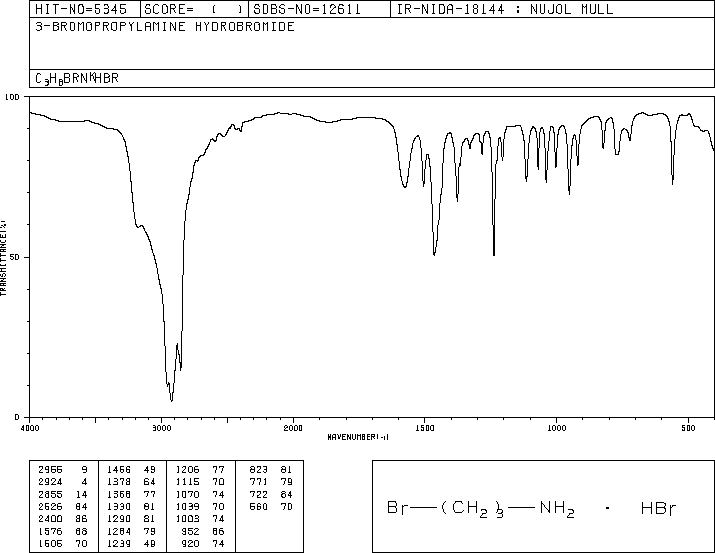The height and width of the screenshot is (553, 715).
Task: Click the HBr label in structure box
Action: point(658,508)
